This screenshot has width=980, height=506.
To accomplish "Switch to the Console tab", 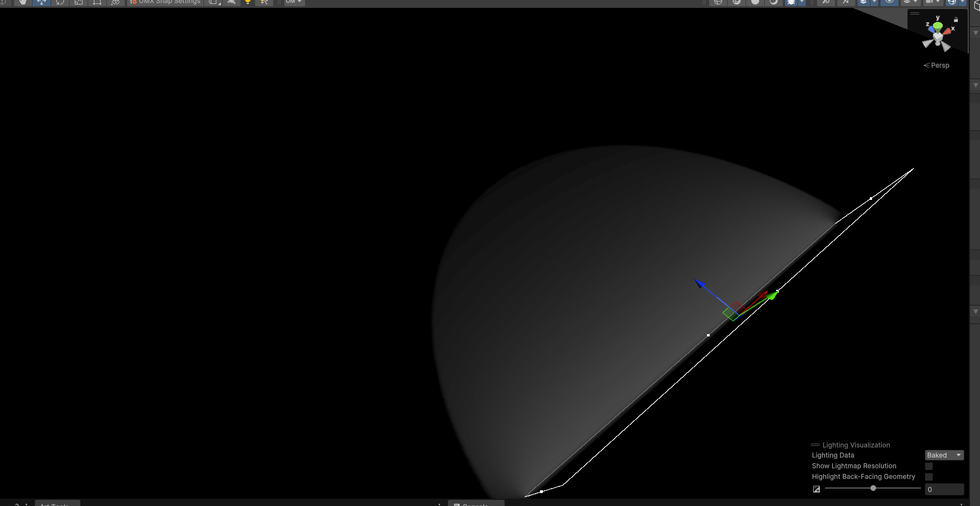I will pyautogui.click(x=475, y=504).
